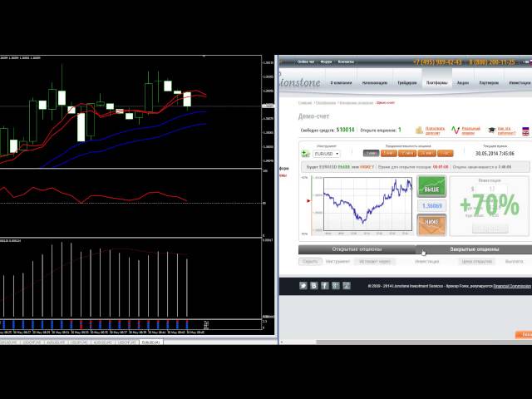Select the second orange expiry duration button
The height and width of the screenshot is (399, 532).
407,154
